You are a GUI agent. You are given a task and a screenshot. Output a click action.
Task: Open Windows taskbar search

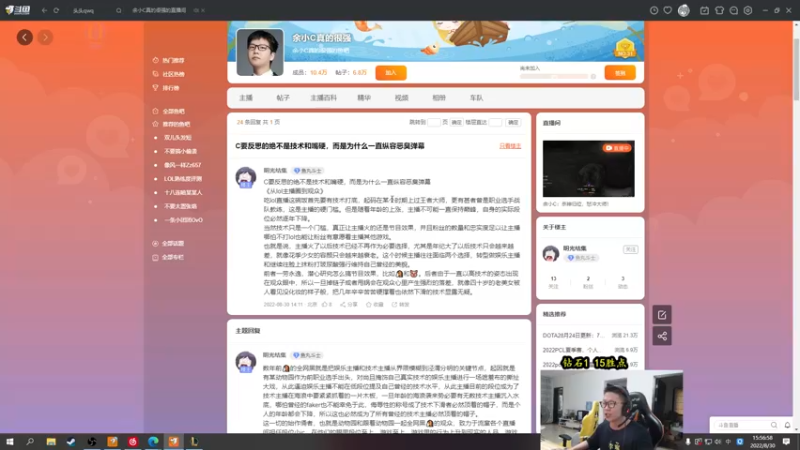tap(30, 442)
